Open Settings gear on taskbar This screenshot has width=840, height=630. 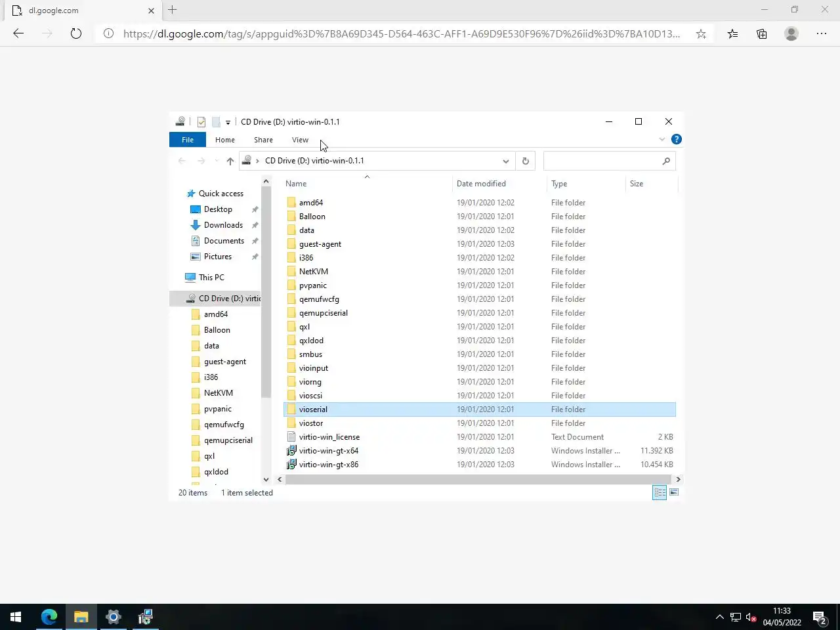click(x=114, y=617)
